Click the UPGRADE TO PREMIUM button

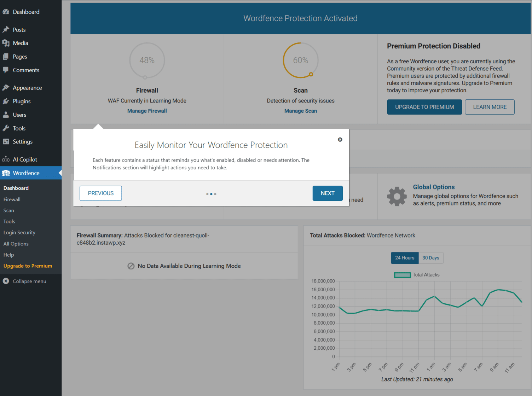(x=424, y=107)
